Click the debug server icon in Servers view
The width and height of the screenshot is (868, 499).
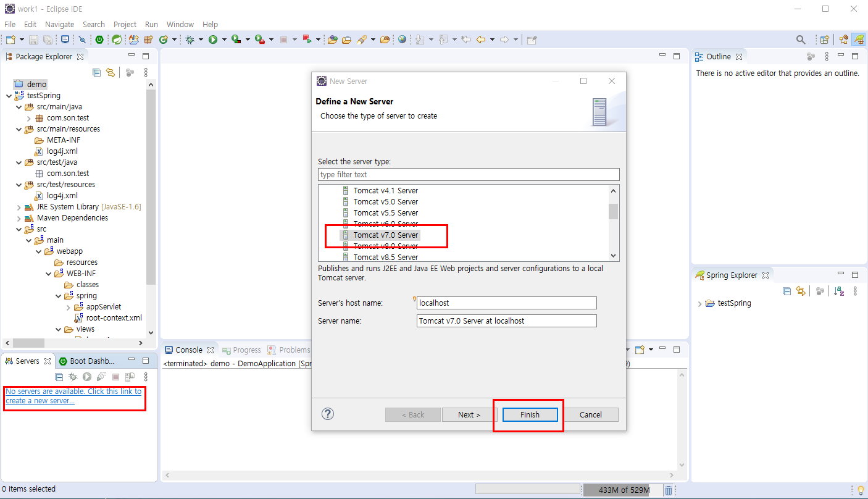click(73, 377)
